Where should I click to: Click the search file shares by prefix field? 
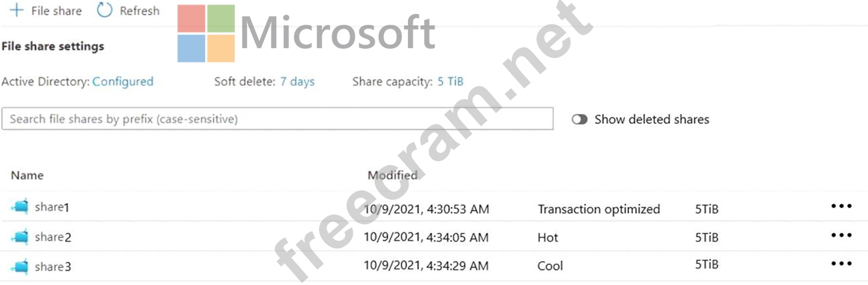tap(277, 119)
